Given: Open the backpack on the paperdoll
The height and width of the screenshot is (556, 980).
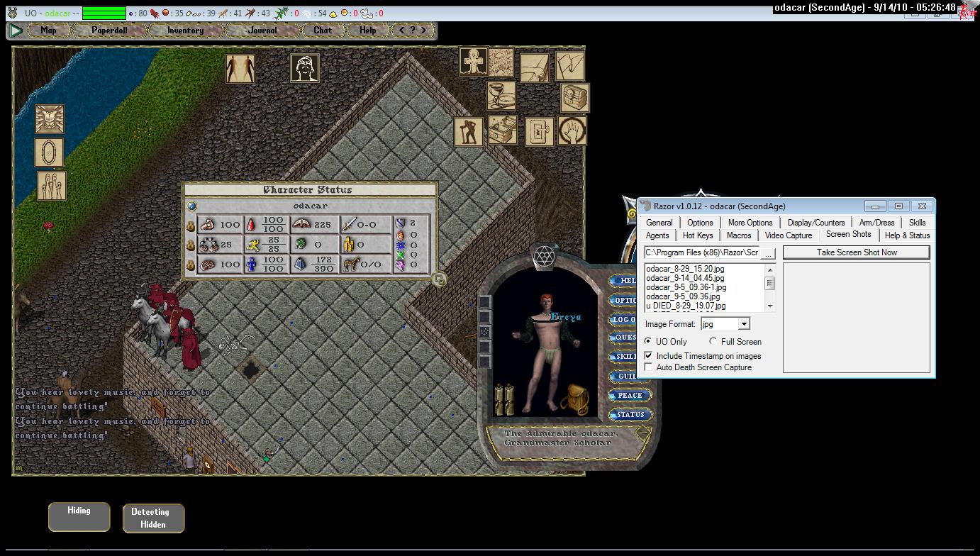Looking at the screenshot, I should pos(574,399).
